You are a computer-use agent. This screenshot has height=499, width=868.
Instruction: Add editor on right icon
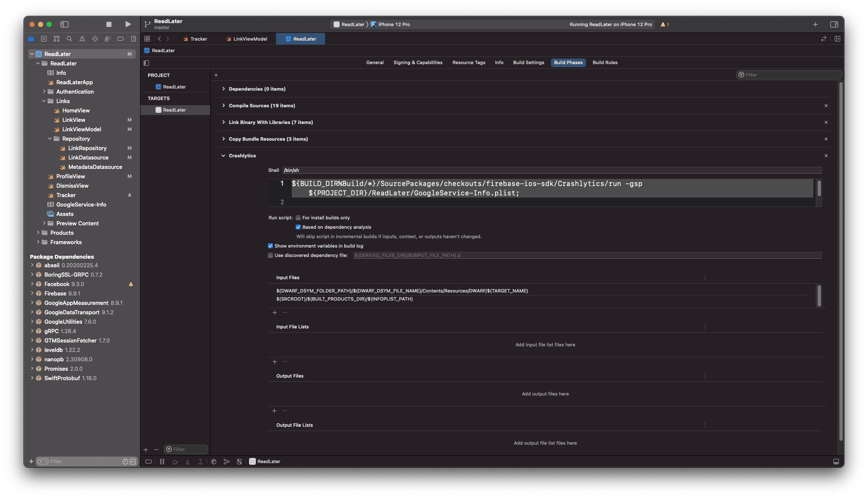(837, 39)
